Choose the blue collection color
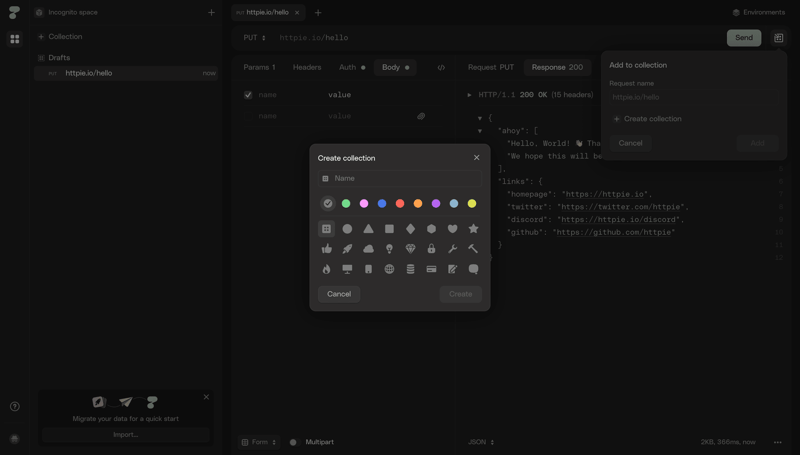 pyautogui.click(x=382, y=204)
